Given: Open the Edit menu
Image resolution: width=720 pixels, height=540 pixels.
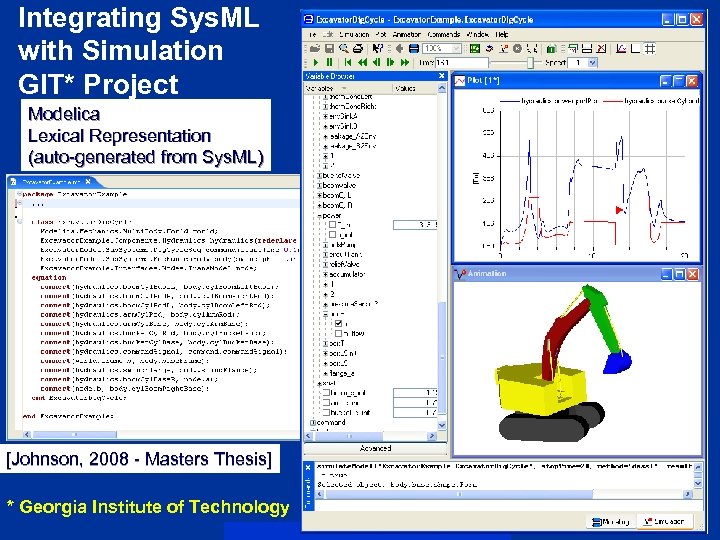Looking at the screenshot, I should point(327,34).
